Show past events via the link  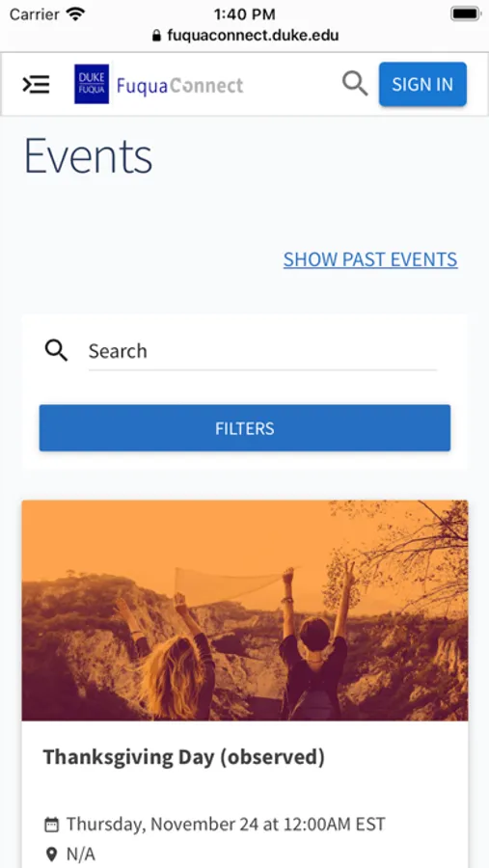click(370, 259)
